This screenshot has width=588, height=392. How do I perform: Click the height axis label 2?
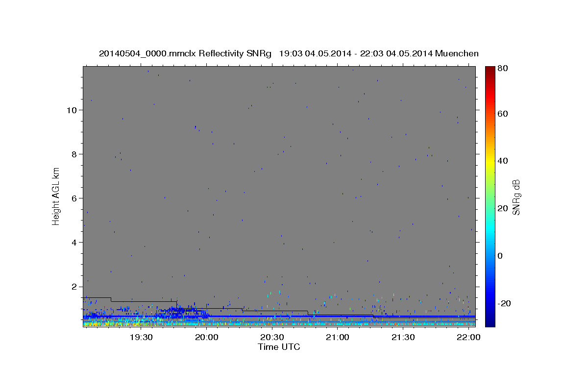click(75, 286)
